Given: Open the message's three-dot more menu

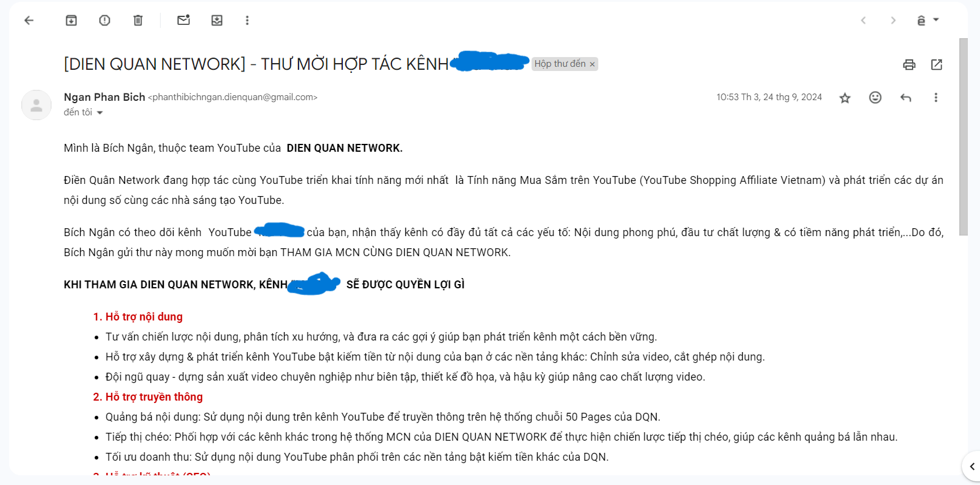Looking at the screenshot, I should (x=936, y=97).
